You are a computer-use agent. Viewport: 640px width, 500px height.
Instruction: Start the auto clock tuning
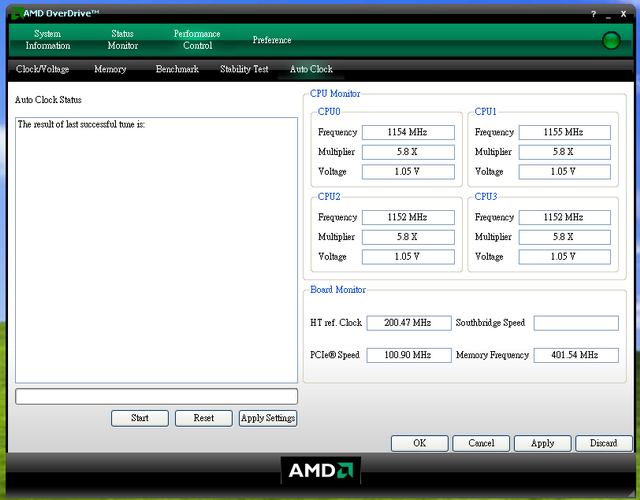point(140,418)
